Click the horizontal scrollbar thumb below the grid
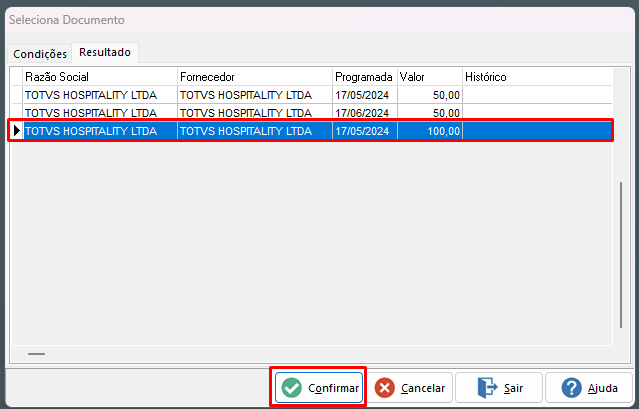 [36, 354]
